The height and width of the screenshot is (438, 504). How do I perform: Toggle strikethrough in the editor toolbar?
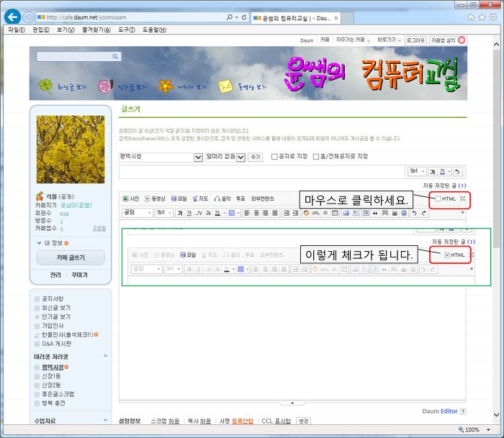click(x=208, y=213)
